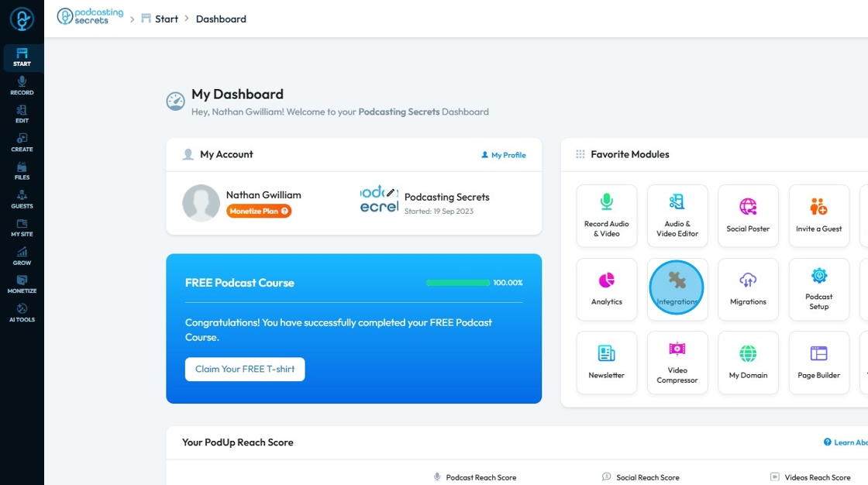Open Guests in the left sidebar

pyautogui.click(x=22, y=199)
